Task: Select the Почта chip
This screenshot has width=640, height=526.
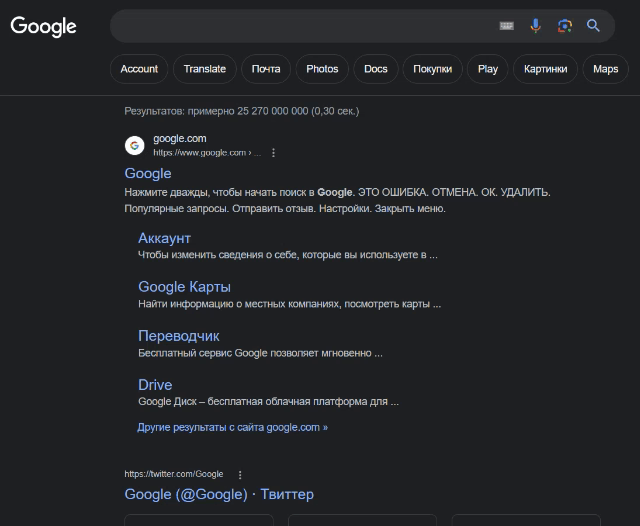Action: click(266, 69)
